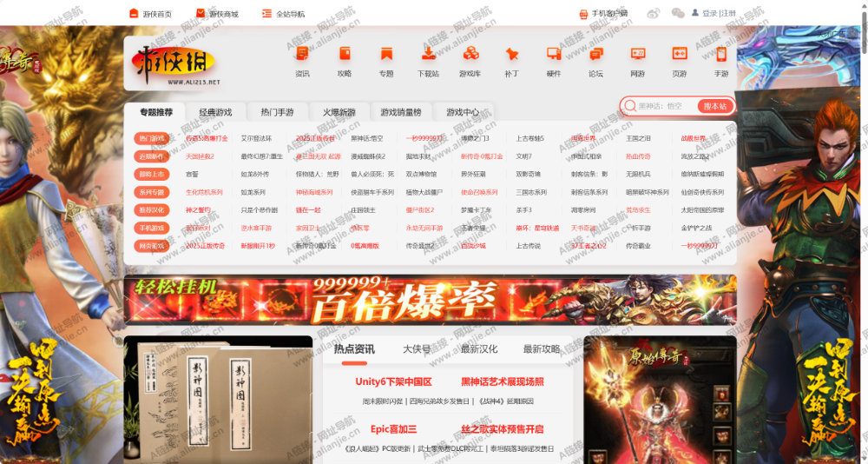The image size is (868, 464).
Task: Open the 下载站 download icon
Action: click(428, 54)
